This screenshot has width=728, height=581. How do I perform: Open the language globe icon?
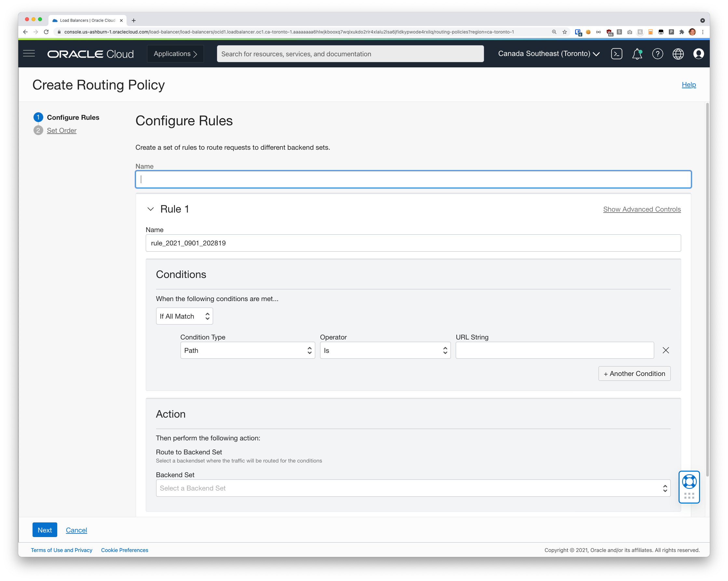tap(678, 54)
